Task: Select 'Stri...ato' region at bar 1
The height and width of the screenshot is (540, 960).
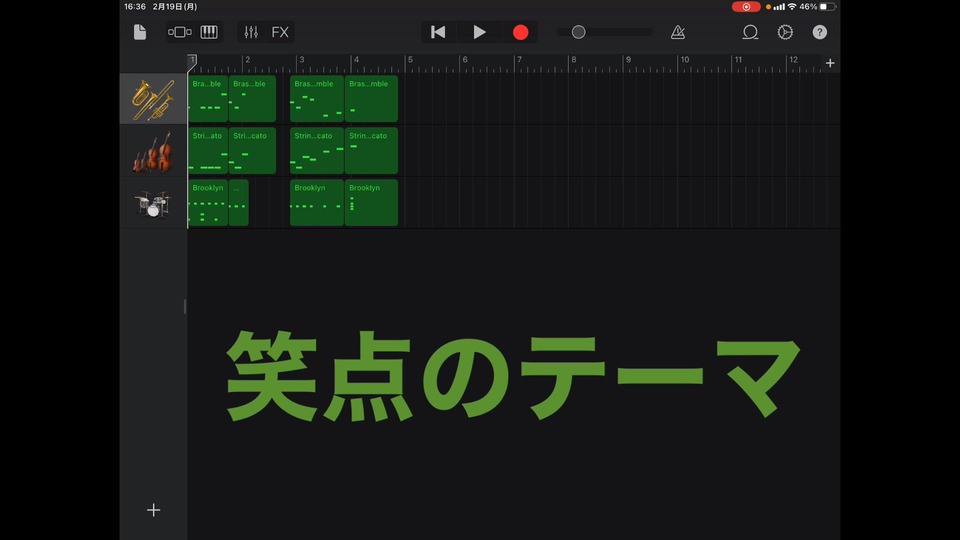Action: 208,151
